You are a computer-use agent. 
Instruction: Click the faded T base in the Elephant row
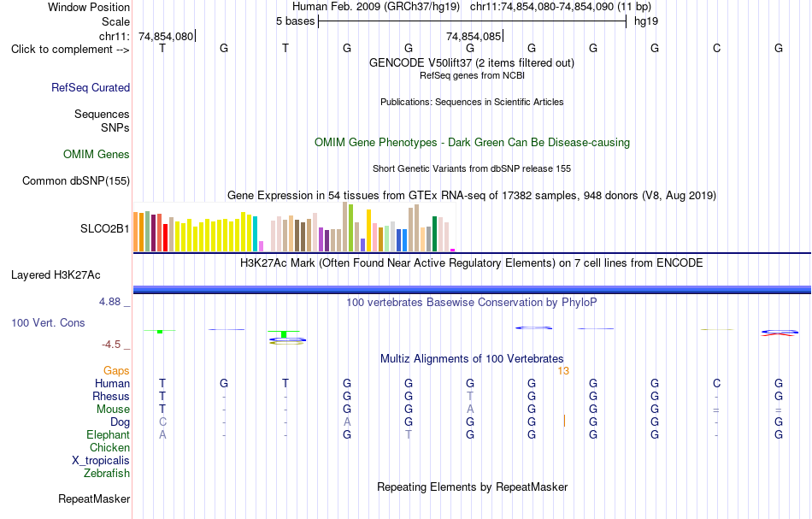pyautogui.click(x=409, y=434)
